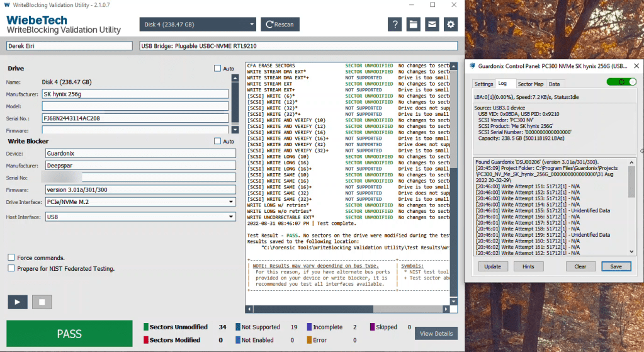Click the View Details button
Viewport: 644px width, 352px height.
pyautogui.click(x=436, y=333)
